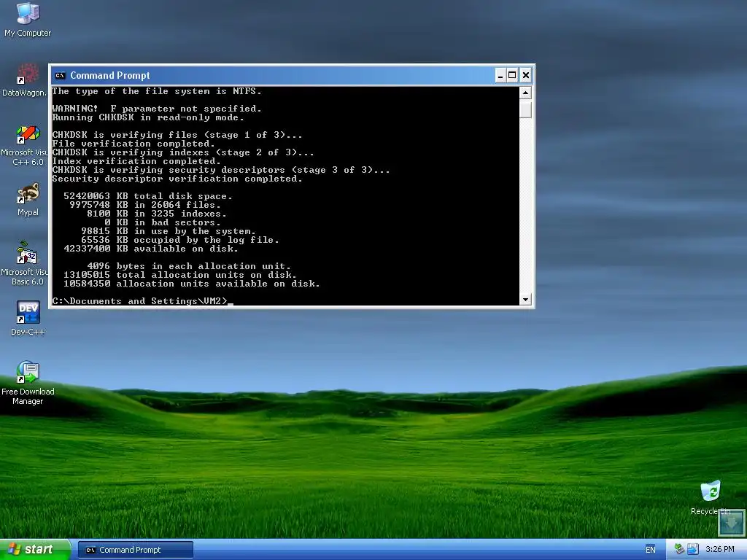Click 'Security descriptor verification completed.' line

[177, 179]
